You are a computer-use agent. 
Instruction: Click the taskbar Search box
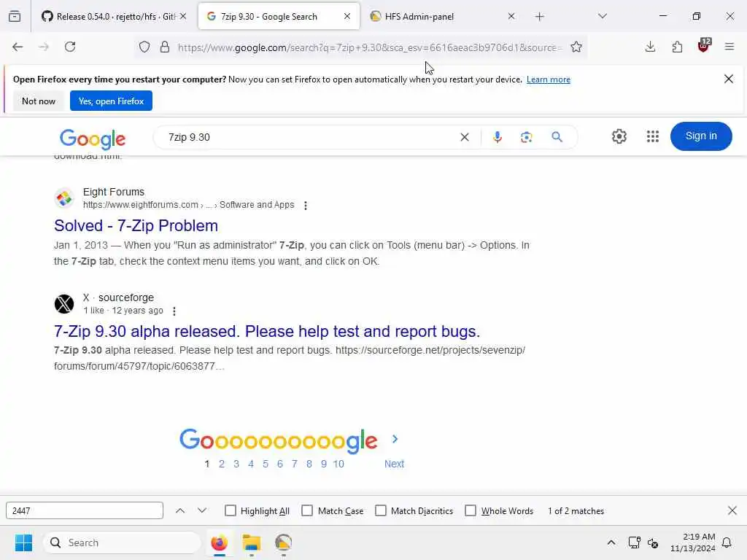tap(122, 542)
